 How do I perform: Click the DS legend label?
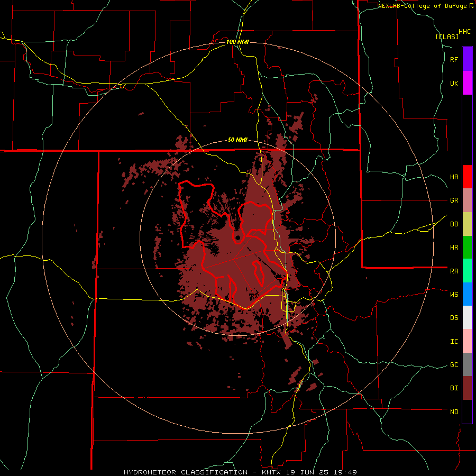pyautogui.click(x=454, y=318)
